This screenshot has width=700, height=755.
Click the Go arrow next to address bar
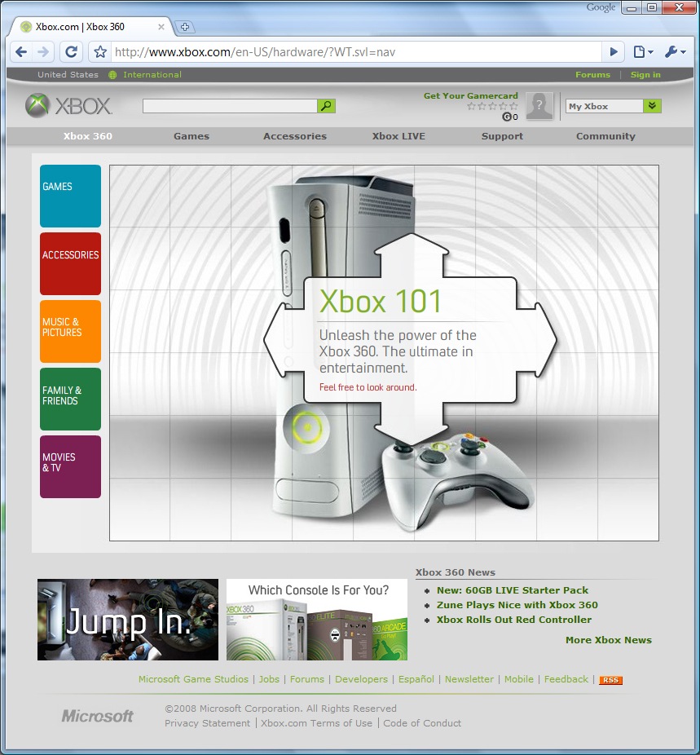coord(614,52)
